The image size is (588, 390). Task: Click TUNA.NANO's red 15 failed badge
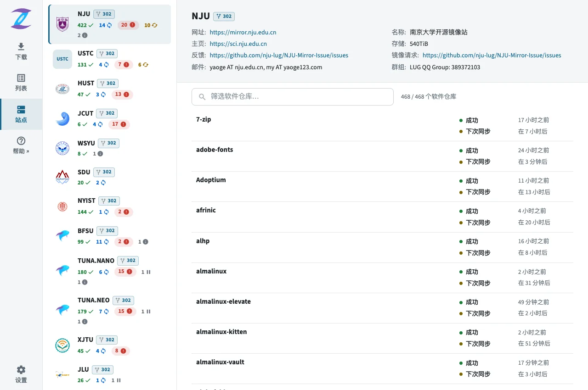coord(125,272)
